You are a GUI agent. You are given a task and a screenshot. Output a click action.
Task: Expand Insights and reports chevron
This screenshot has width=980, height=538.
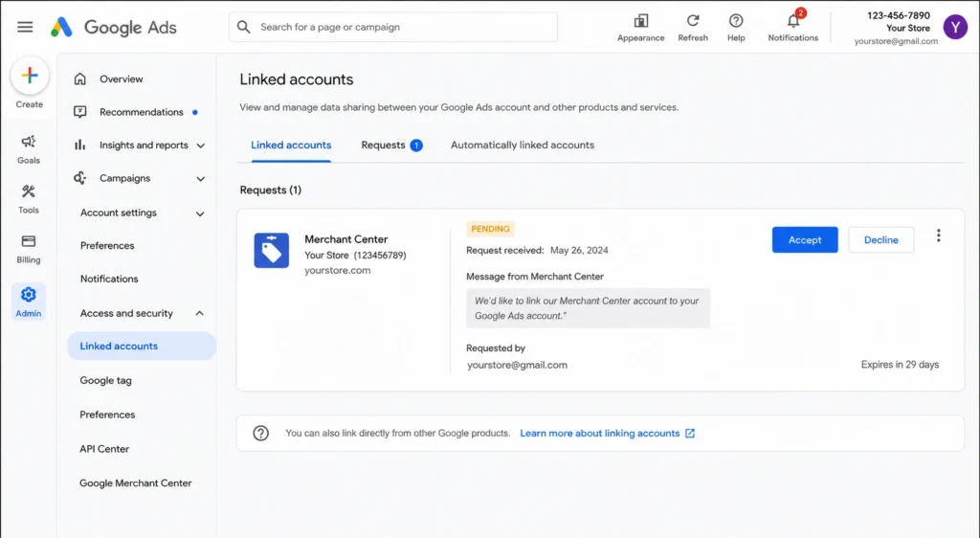tap(201, 146)
